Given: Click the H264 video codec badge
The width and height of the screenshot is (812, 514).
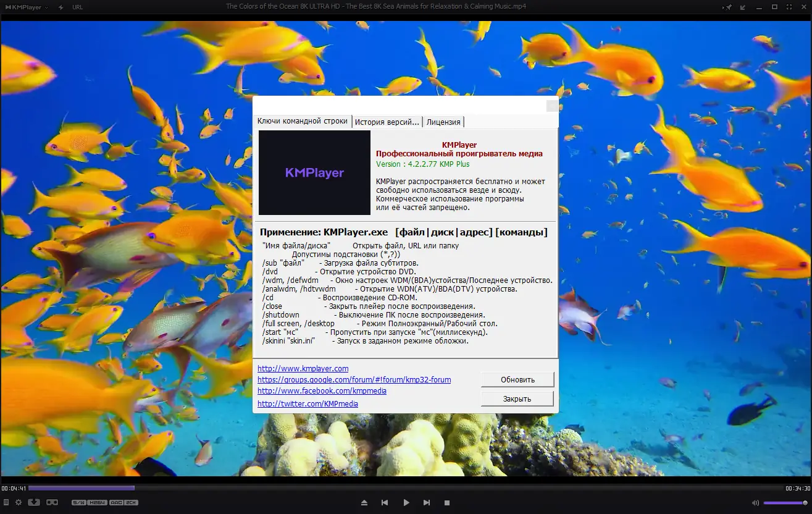Looking at the screenshot, I should click(x=97, y=503).
